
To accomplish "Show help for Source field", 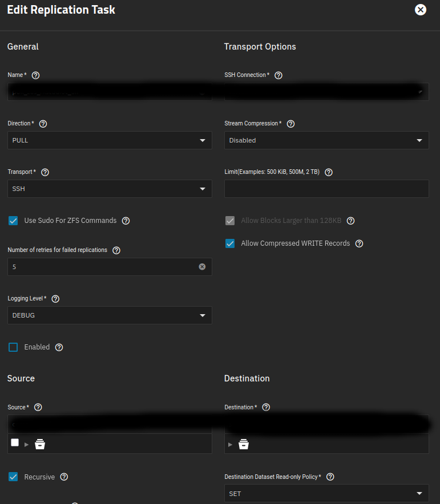I will (38, 407).
